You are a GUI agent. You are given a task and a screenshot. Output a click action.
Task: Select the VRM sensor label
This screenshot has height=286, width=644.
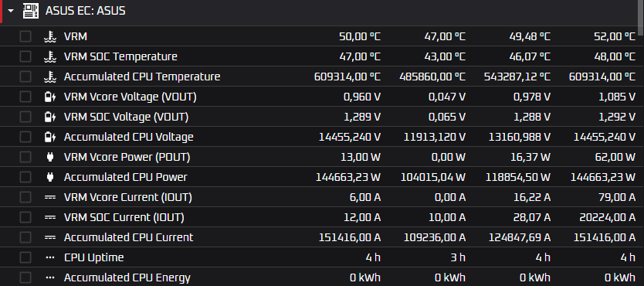pos(76,36)
